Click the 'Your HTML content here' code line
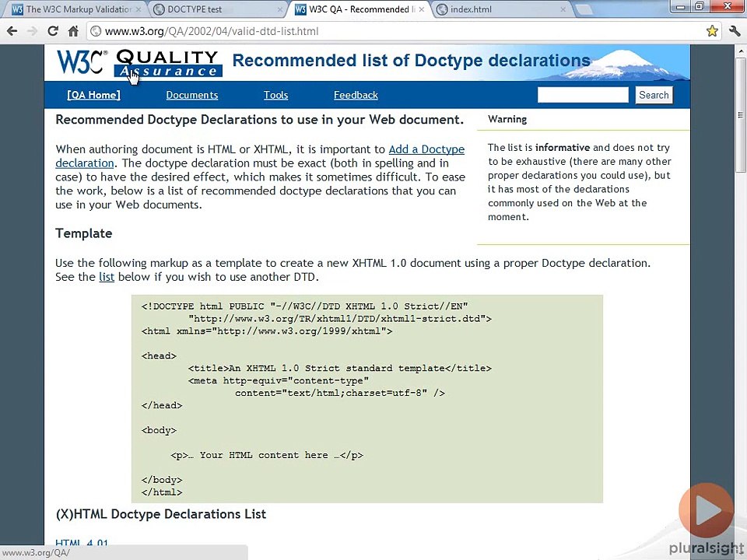Viewport: 747px width, 560px height. (267, 455)
